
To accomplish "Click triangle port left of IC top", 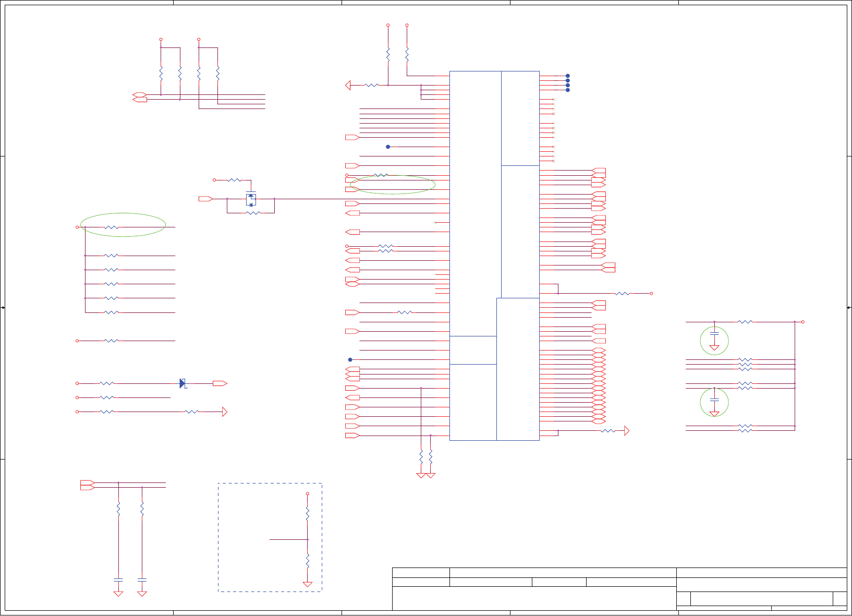I will tap(348, 85).
